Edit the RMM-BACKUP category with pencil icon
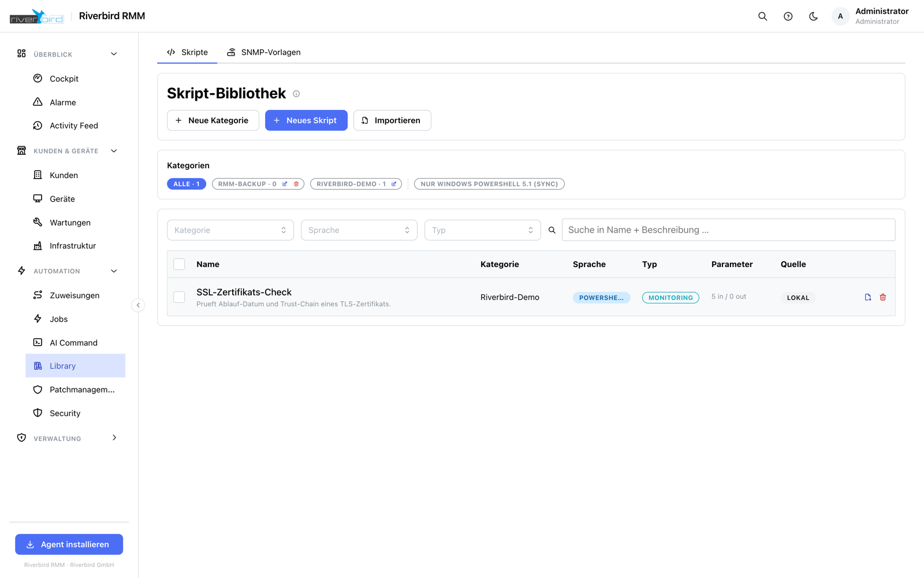Viewport: 924px width, 578px height. click(285, 184)
